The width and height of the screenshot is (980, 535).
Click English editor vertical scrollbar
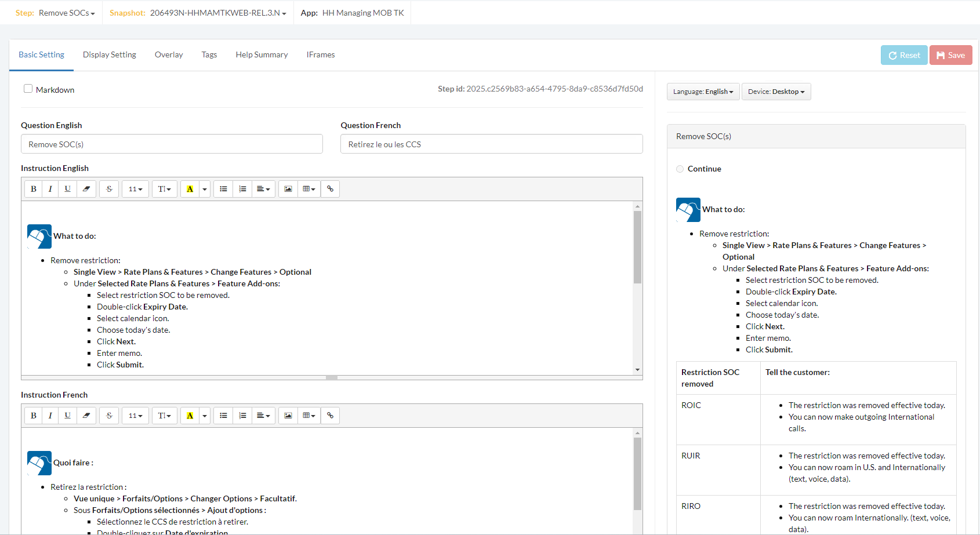click(x=637, y=248)
